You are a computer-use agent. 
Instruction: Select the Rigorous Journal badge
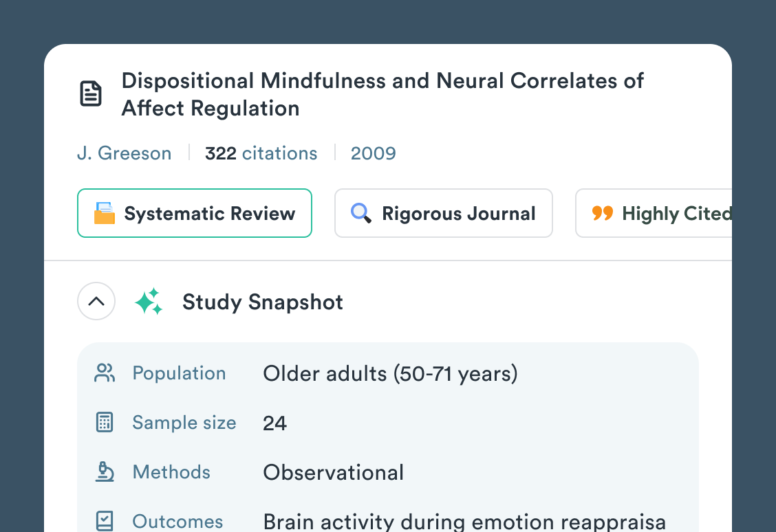pyautogui.click(x=444, y=213)
